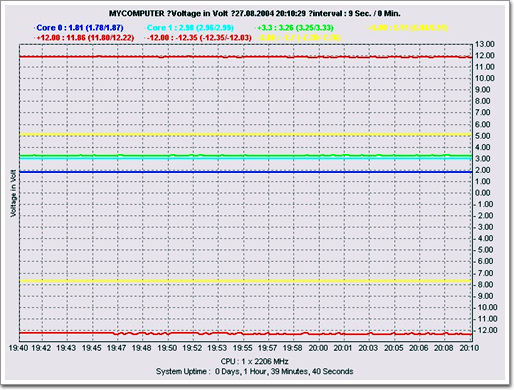Select the 0.00 axis value
Image resolution: width=514 pixels, height=390 pixels.
coord(483,193)
